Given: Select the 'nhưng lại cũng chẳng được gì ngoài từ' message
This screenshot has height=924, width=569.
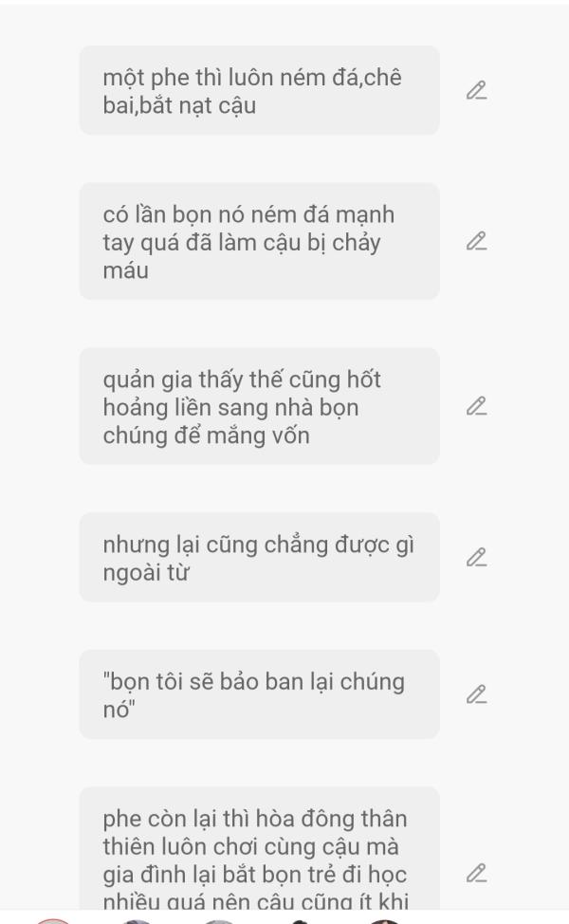Looking at the screenshot, I should pos(259,557).
